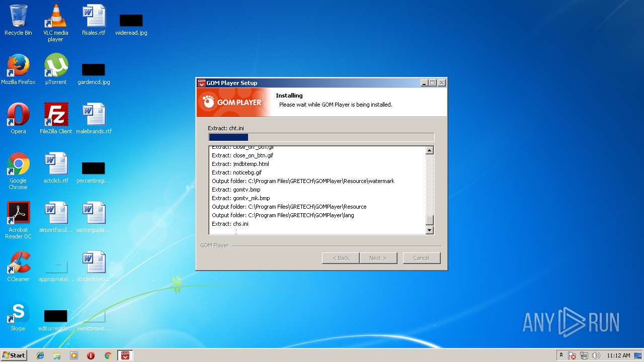The width and height of the screenshot is (644, 362).
Task: Open the Action Center flag in tray
Action: pos(572,355)
